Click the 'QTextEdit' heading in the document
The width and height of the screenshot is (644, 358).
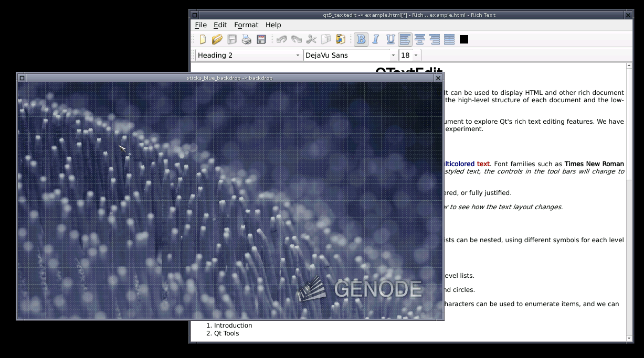(x=409, y=70)
